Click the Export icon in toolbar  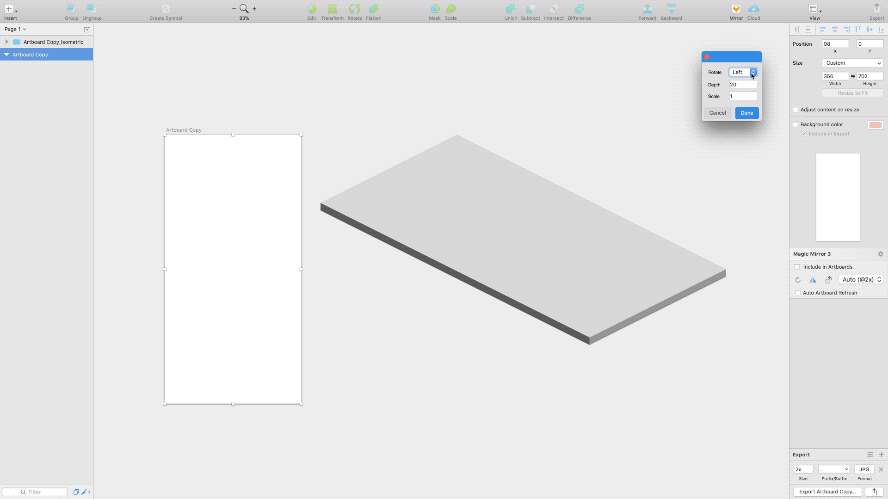(876, 9)
